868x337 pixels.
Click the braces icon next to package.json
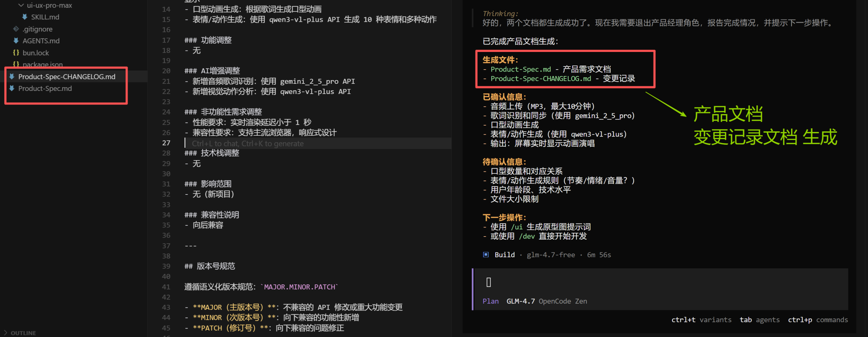(x=16, y=64)
